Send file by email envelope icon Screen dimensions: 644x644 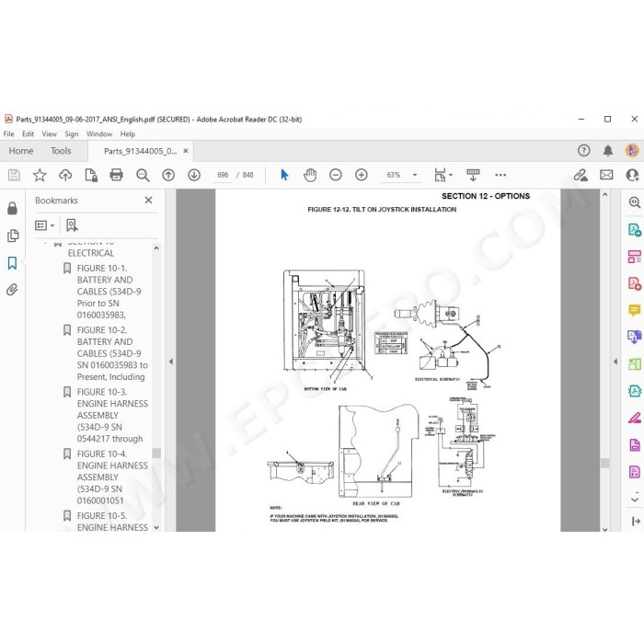click(x=606, y=175)
